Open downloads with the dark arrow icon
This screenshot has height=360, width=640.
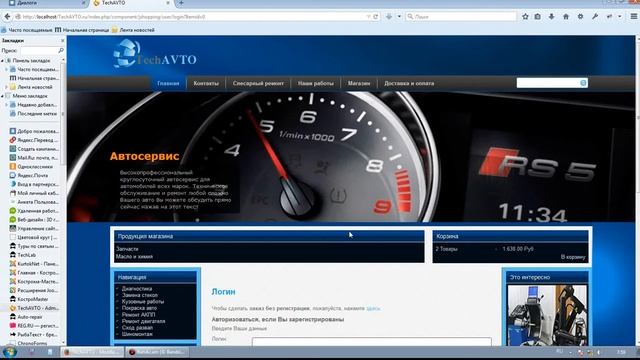[x=551, y=17]
